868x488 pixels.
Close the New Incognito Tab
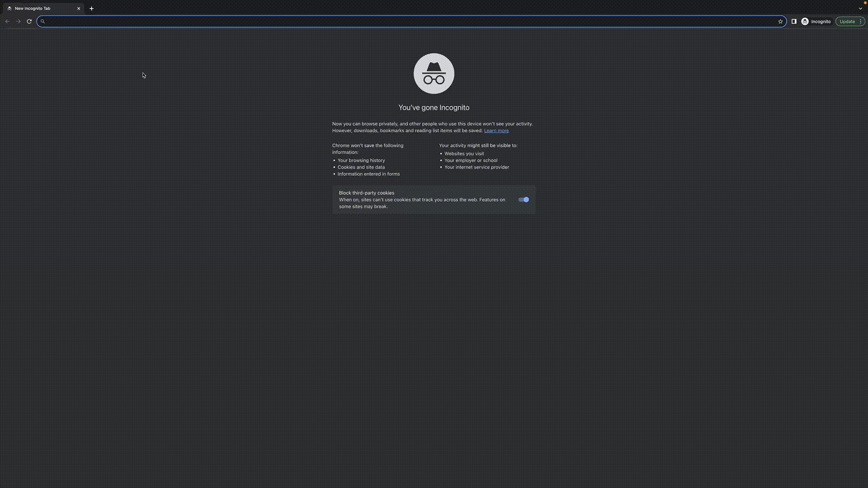[79, 8]
